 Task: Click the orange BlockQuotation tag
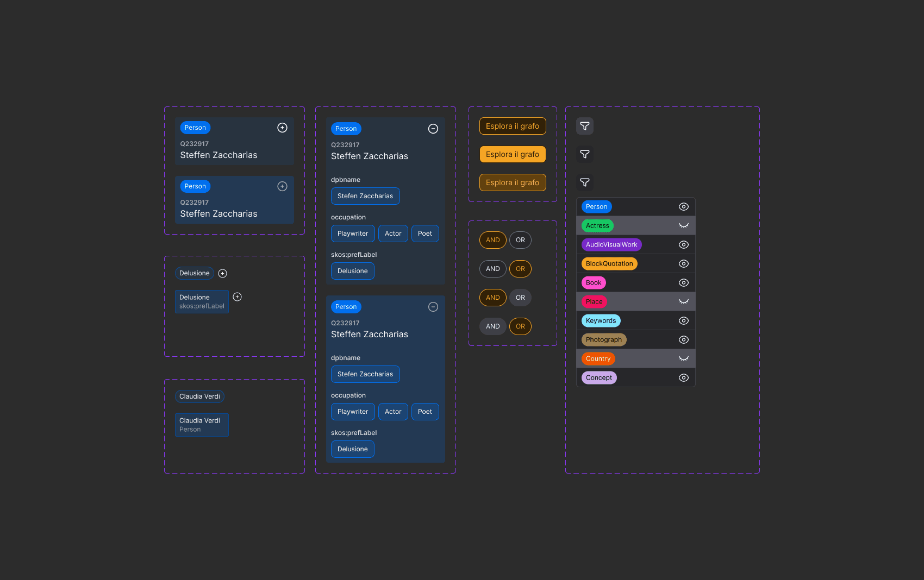[x=609, y=263]
